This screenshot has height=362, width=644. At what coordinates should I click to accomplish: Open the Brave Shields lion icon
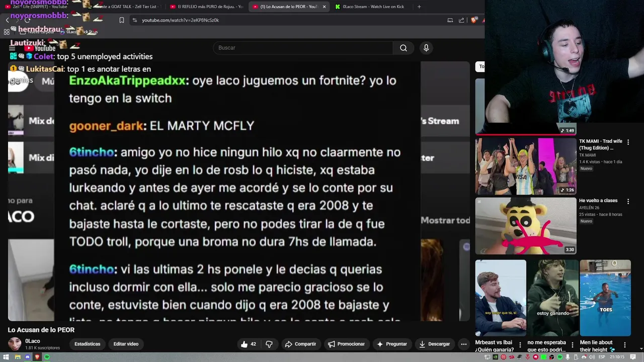(x=473, y=20)
